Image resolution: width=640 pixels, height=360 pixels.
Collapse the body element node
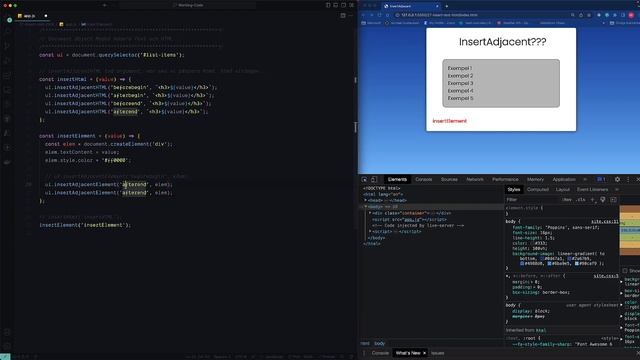(366, 207)
